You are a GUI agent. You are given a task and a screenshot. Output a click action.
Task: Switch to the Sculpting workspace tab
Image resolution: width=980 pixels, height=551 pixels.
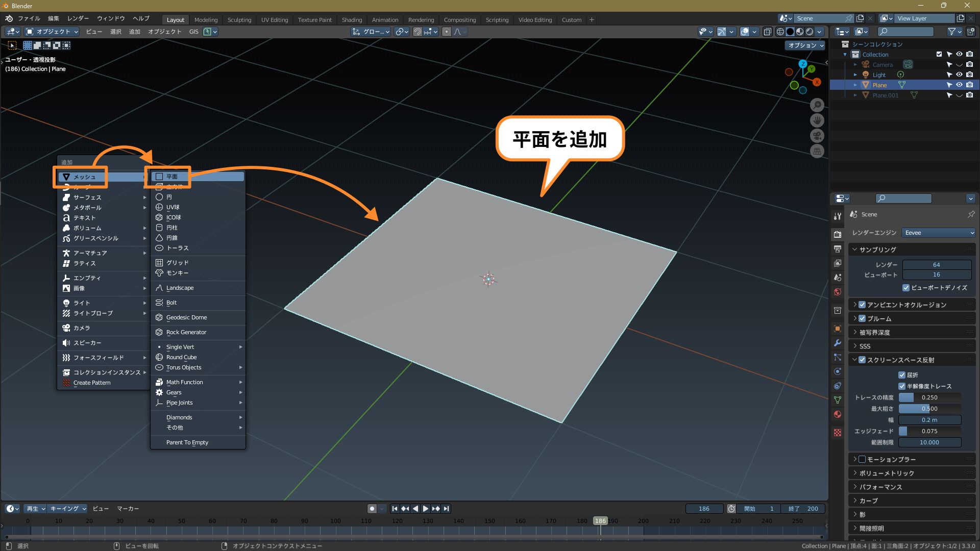(239, 20)
